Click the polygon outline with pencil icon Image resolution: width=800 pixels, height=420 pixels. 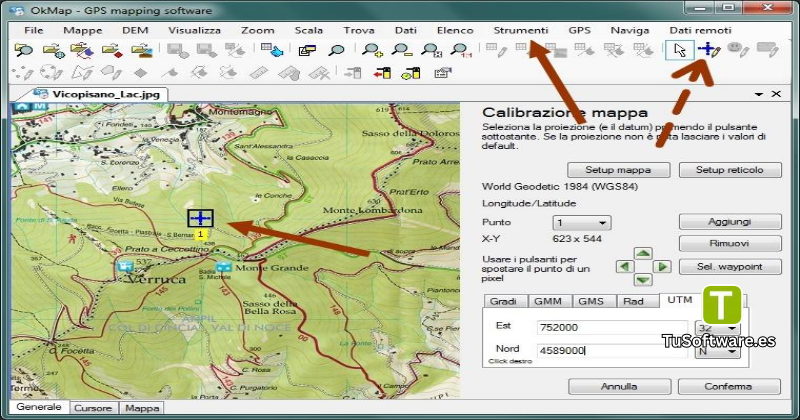tap(82, 73)
